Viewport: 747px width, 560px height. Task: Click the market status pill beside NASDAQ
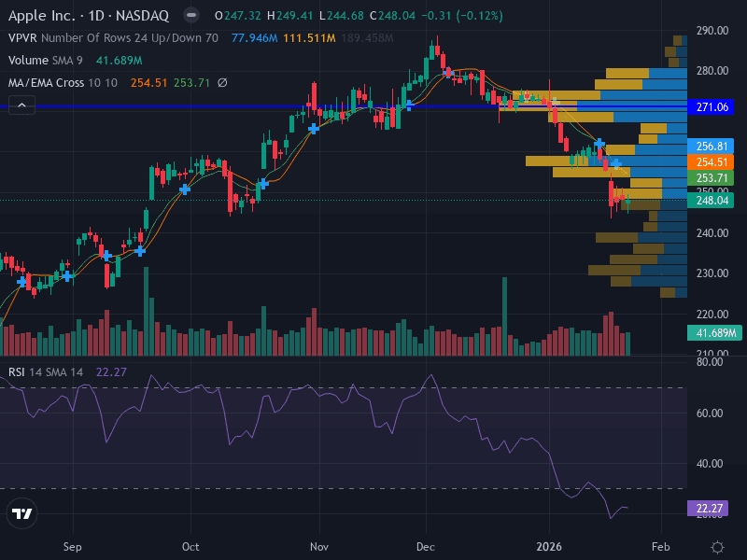click(191, 16)
